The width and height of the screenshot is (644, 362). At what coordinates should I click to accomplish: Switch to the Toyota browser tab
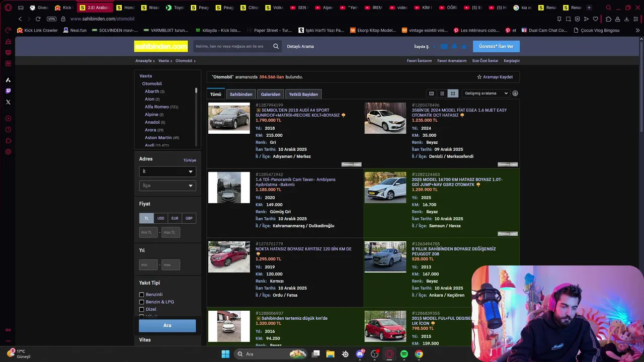pos(175,8)
